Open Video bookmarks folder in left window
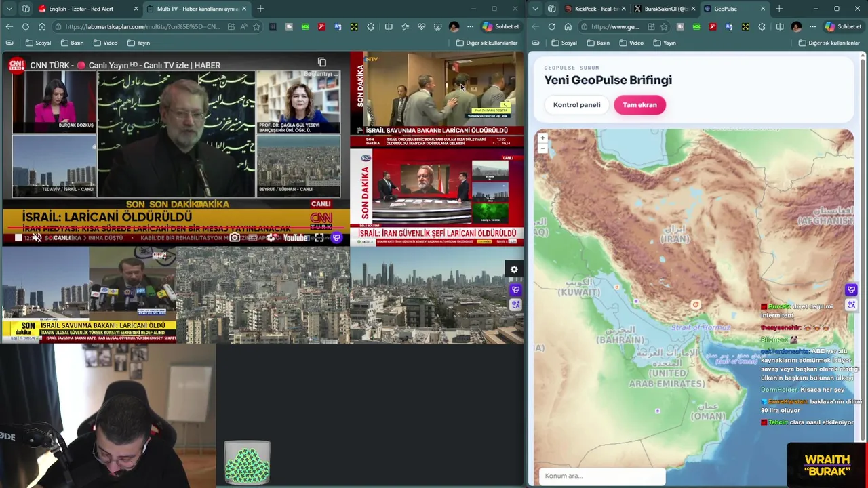 (105, 43)
